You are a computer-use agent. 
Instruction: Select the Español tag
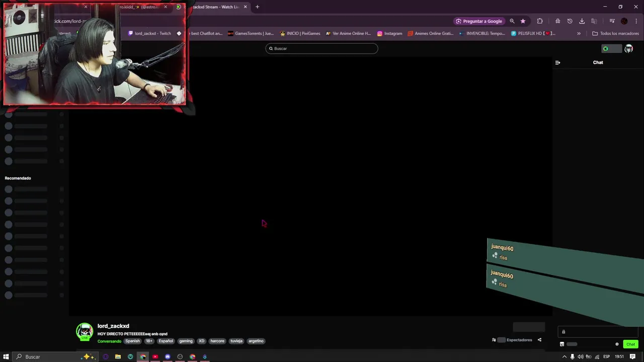tap(166, 341)
